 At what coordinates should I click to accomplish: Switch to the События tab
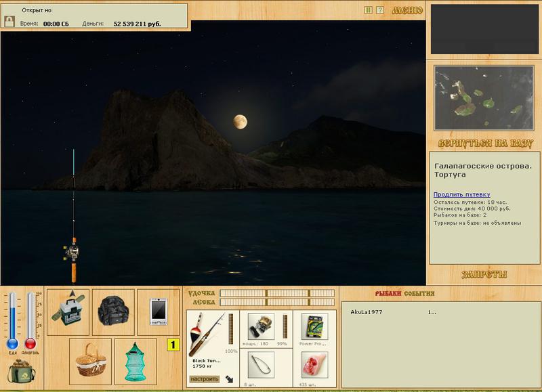419,293
